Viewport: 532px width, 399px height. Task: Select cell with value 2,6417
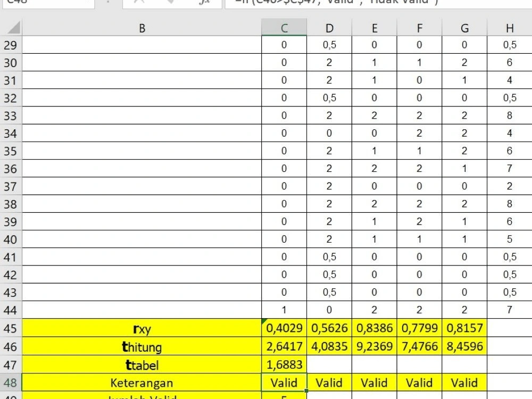284,346
